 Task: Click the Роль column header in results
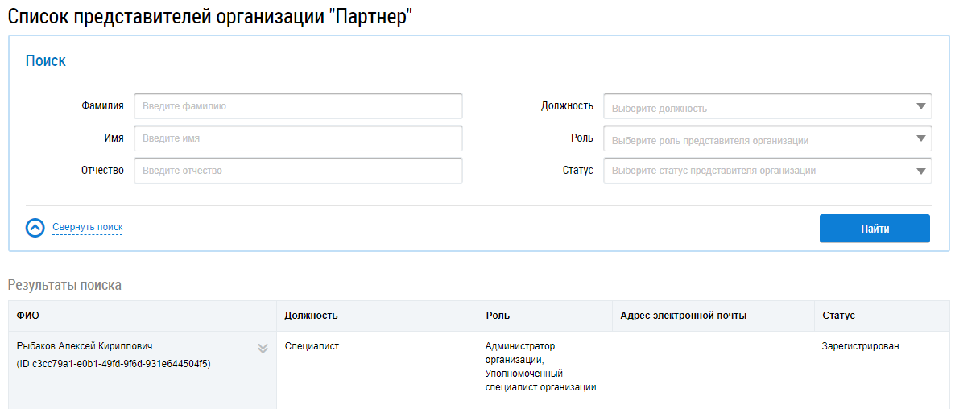498,316
